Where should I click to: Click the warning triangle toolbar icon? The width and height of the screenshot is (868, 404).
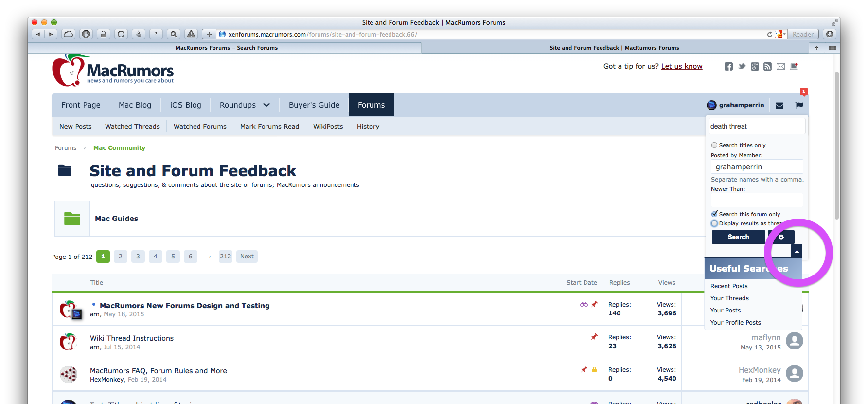click(x=191, y=34)
